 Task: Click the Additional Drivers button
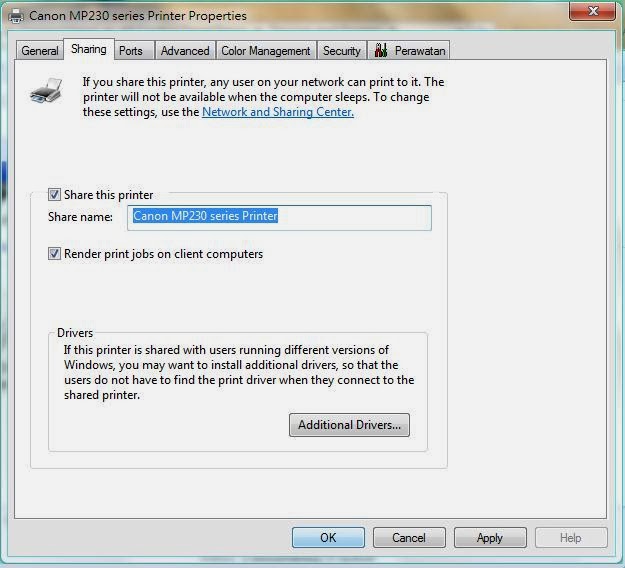(x=349, y=425)
